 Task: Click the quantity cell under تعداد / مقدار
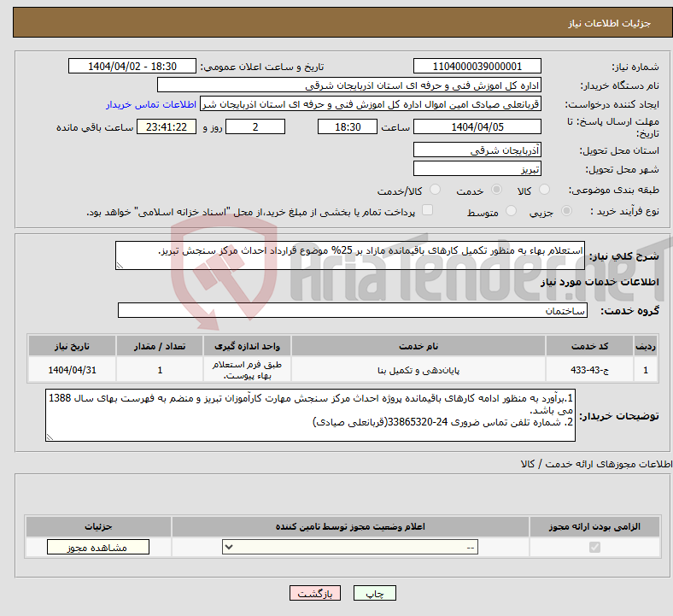click(x=160, y=370)
